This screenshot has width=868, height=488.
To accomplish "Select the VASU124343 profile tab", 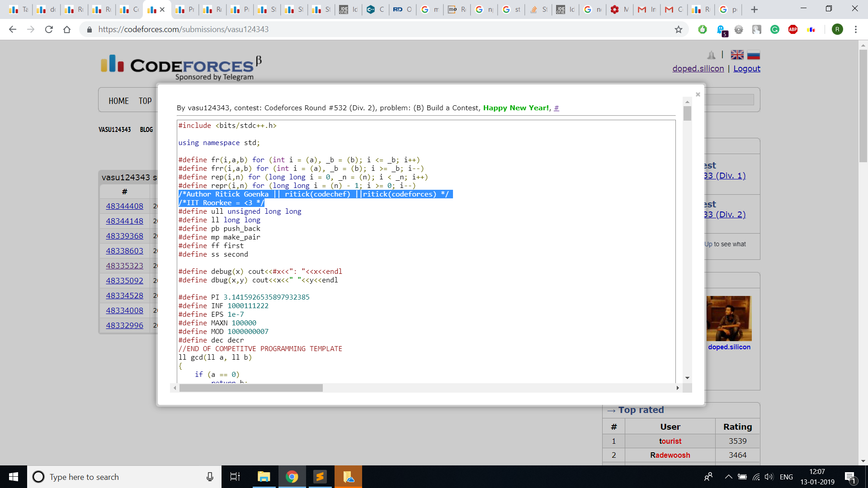I will coord(115,130).
